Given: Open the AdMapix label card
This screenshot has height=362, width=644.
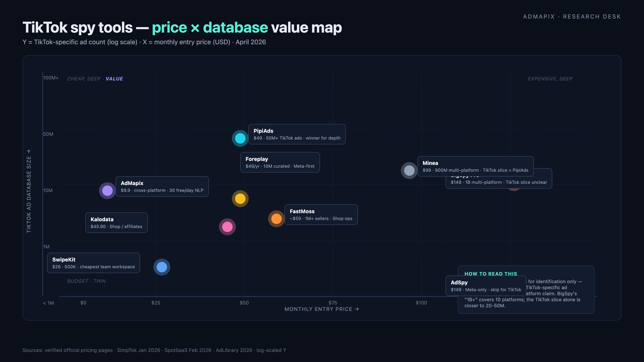Looking at the screenshot, I should [162, 186].
